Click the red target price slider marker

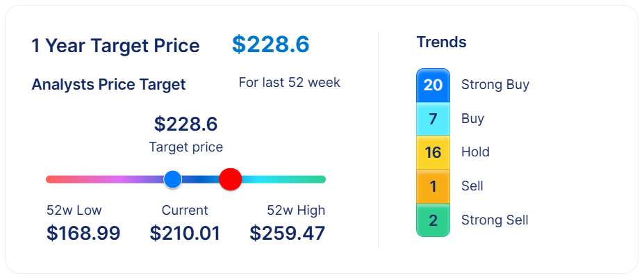(x=230, y=179)
